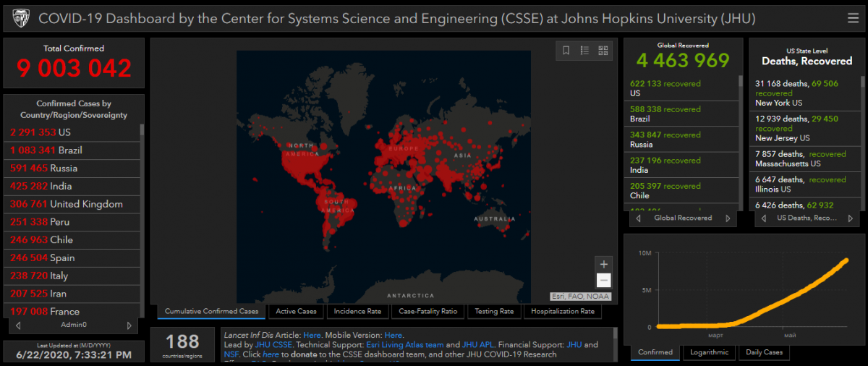The image size is (868, 366).
Task: Select Brazil in confirmed cases list
Action: tap(72, 150)
